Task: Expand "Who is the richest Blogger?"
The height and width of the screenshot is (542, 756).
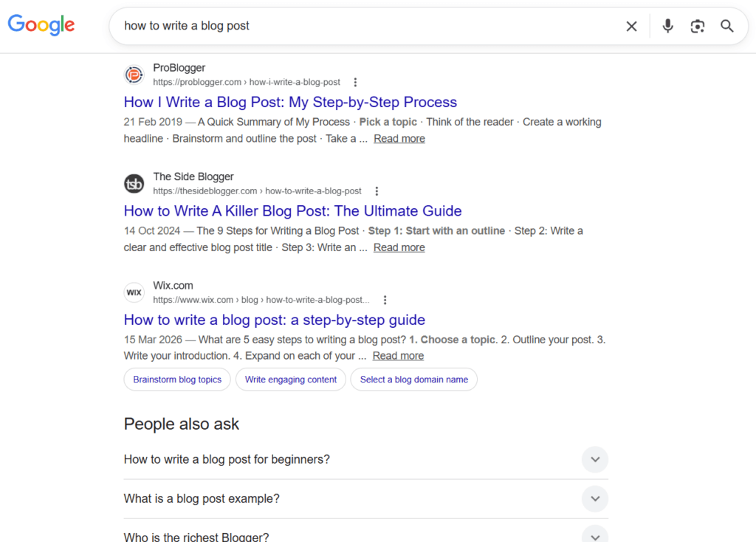Action: (595, 535)
